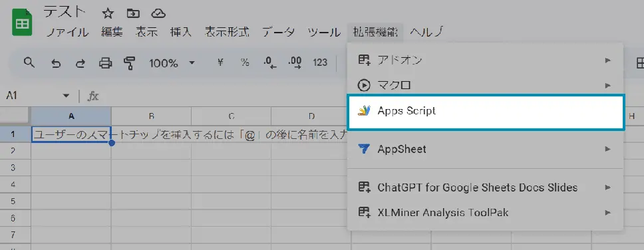Select column B header

click(151, 116)
